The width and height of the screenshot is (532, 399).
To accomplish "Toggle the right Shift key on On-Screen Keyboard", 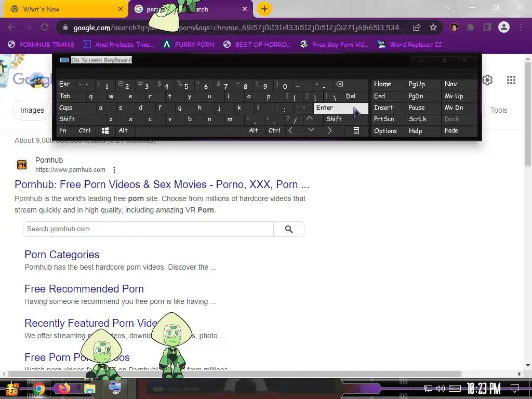I will [345, 119].
